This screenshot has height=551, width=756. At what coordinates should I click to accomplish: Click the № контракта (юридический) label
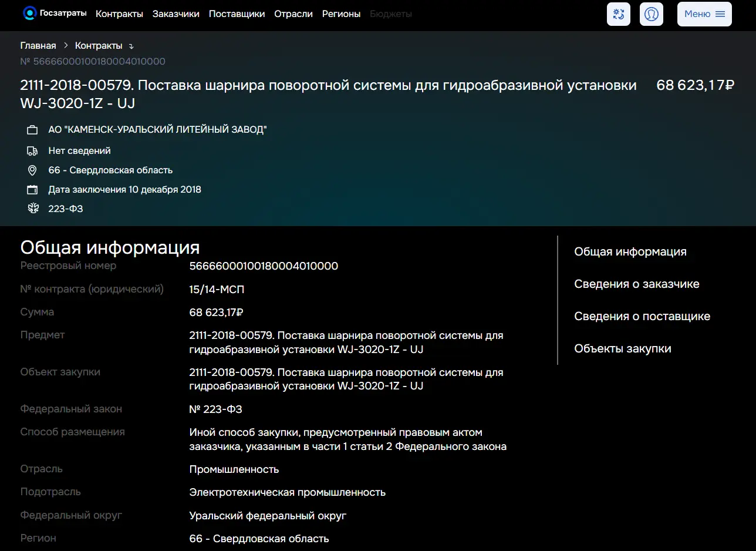92,290
